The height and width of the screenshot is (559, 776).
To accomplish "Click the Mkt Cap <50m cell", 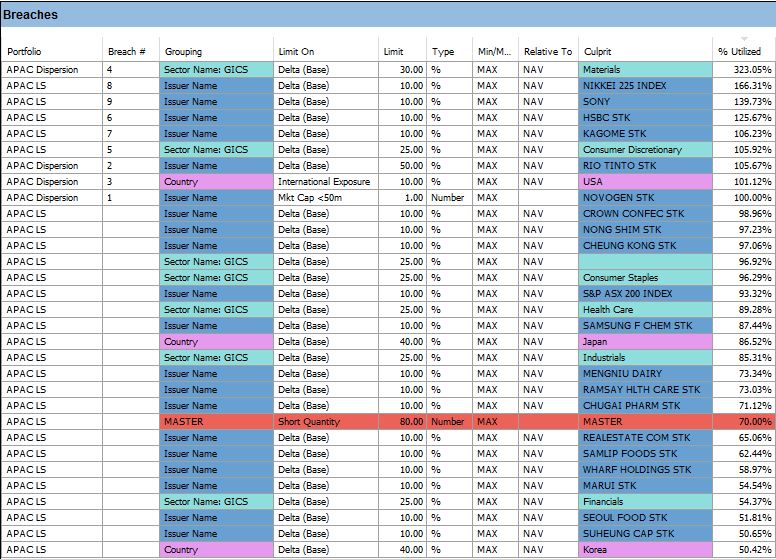I will 325,198.
